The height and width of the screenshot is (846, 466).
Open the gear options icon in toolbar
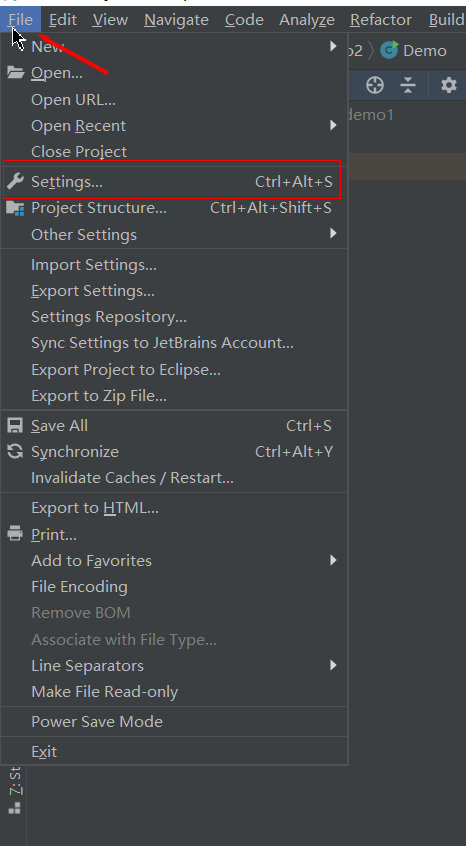tap(449, 85)
